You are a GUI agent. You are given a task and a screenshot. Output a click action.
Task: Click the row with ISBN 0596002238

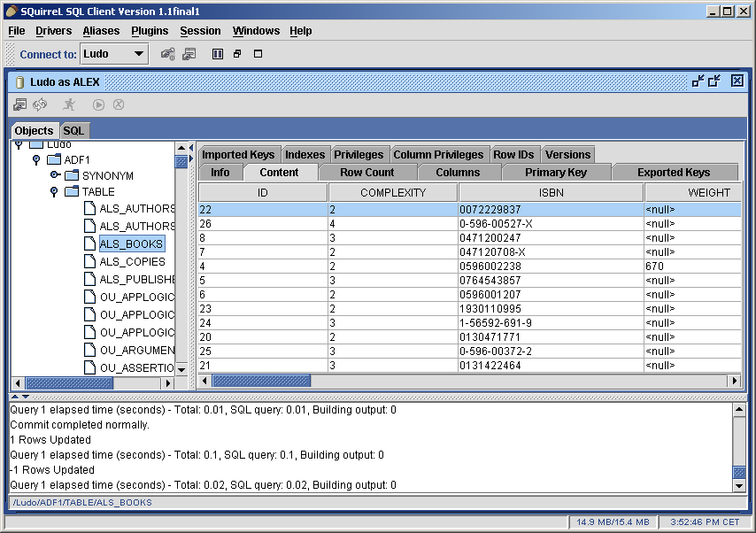click(x=490, y=266)
